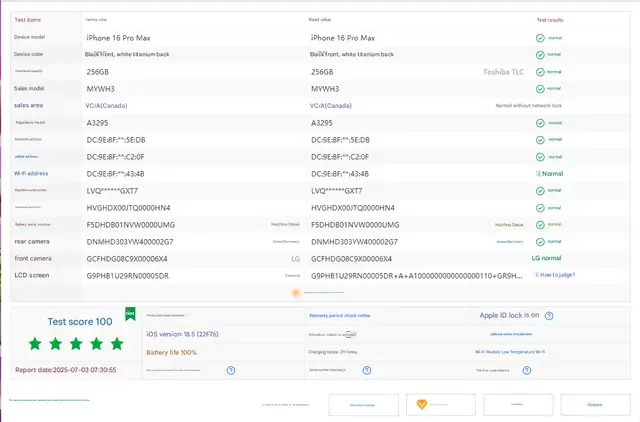Screen dimensions: 640x422
Task: Select read value iPhone 16 Pro Max
Action: click(343, 38)
